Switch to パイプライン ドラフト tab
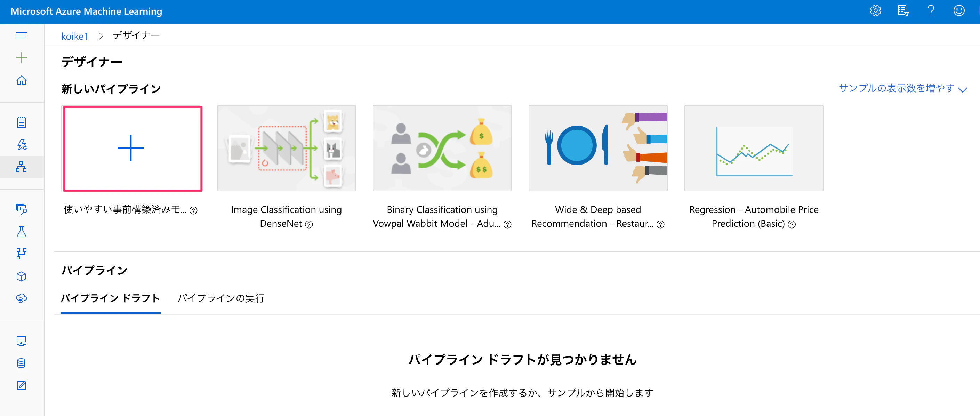This screenshot has height=416, width=980. [x=110, y=298]
